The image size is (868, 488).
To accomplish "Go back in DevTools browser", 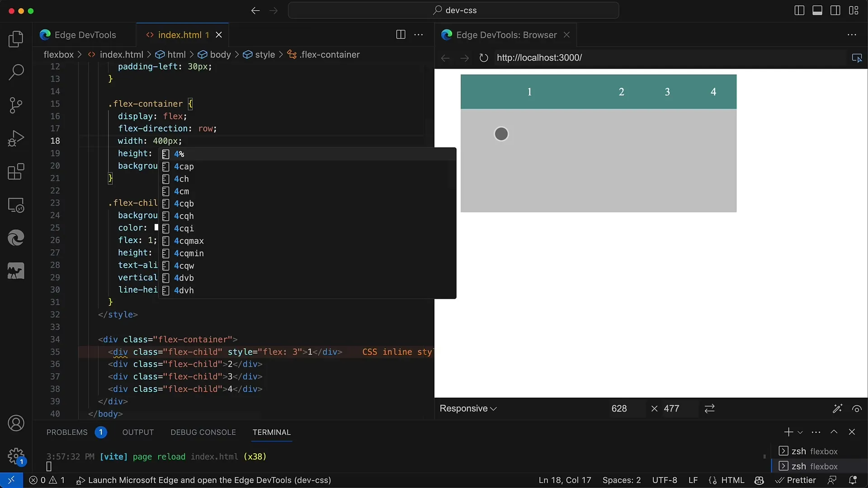I will pyautogui.click(x=445, y=58).
